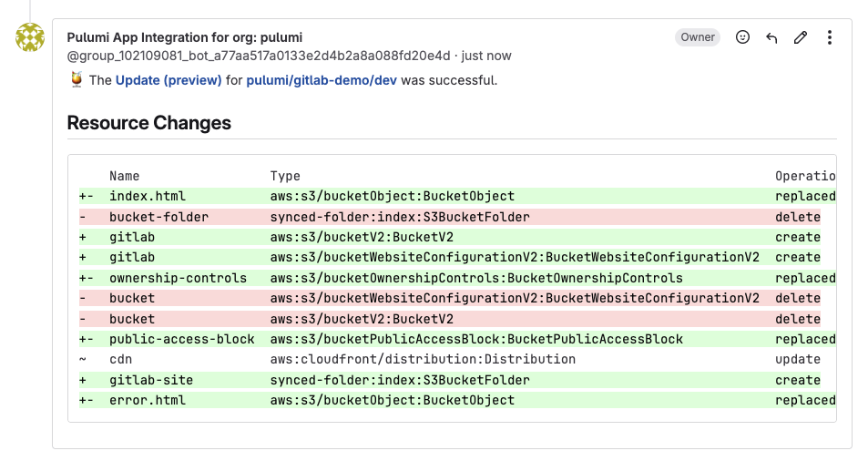Image resolution: width=868 pixels, height=461 pixels.
Task: Click the minus symbol beside bucket-folder
Action: pyautogui.click(x=83, y=217)
